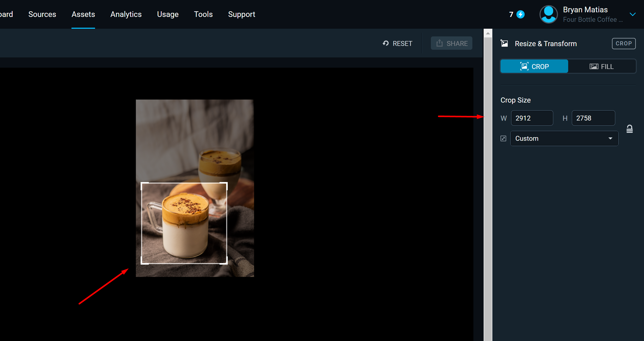The height and width of the screenshot is (341, 644).
Task: Click the expand-scale icon beside Custom dropdown
Action: tap(503, 138)
